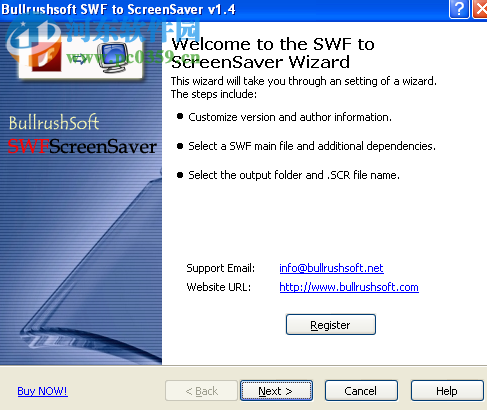Click 'Select a SWF main file' step text

click(312, 146)
